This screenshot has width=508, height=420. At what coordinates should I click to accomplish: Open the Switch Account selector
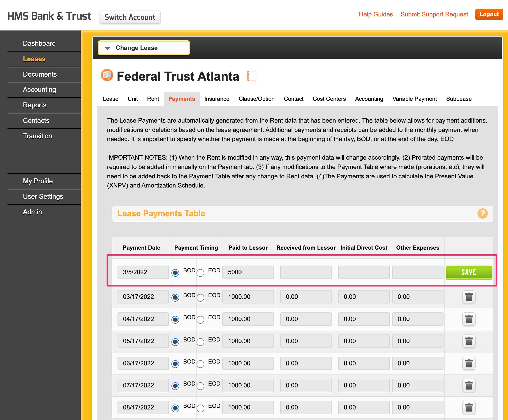(130, 17)
